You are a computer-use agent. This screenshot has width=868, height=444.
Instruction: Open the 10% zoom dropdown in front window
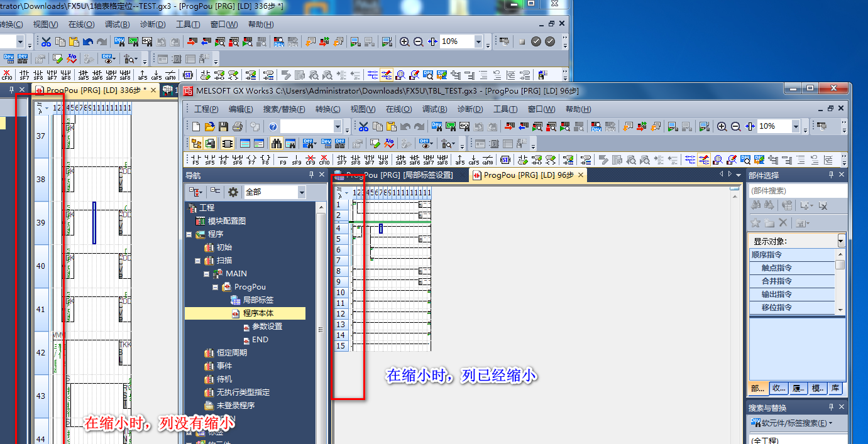[796, 126]
